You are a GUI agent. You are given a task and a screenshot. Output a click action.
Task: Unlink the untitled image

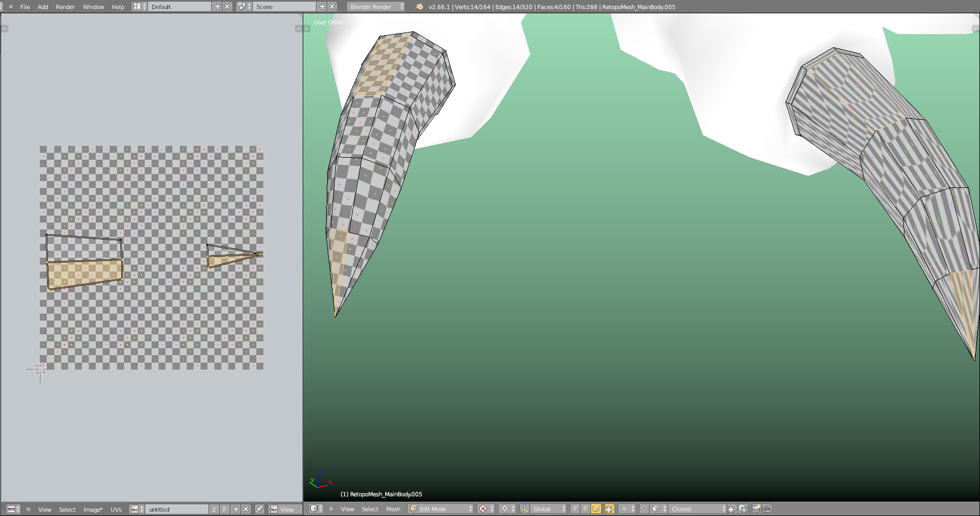pyautogui.click(x=246, y=509)
